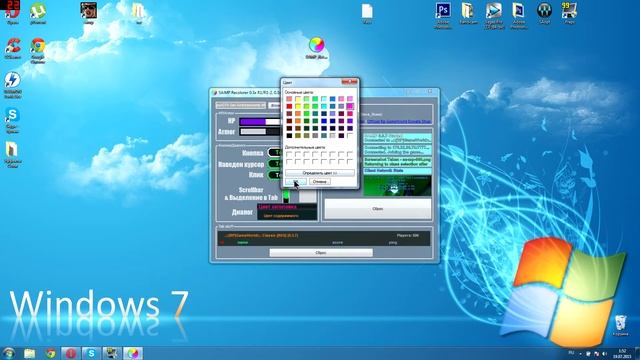Viewport: 640px width, 360px height.
Task: Click the Клик color sample
Action: (274, 175)
